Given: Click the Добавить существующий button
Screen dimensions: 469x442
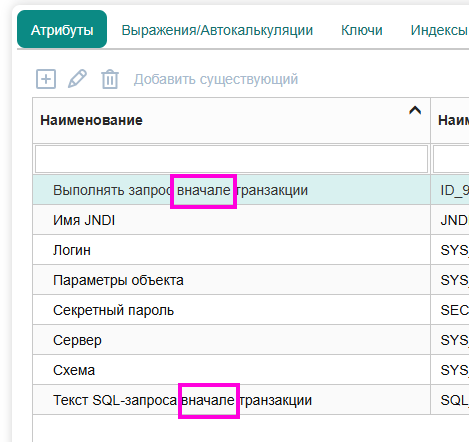Looking at the screenshot, I should click(x=216, y=79).
